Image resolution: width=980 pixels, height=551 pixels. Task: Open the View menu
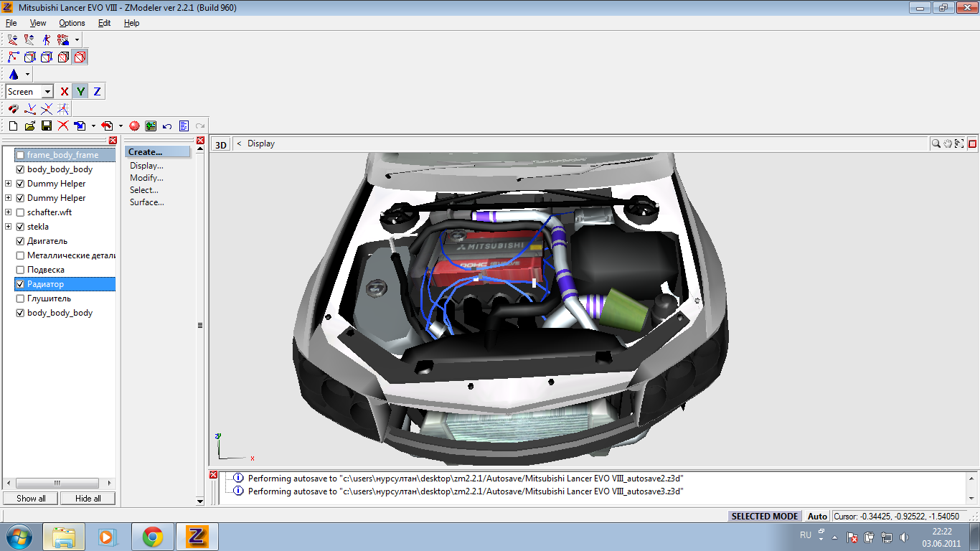[38, 23]
